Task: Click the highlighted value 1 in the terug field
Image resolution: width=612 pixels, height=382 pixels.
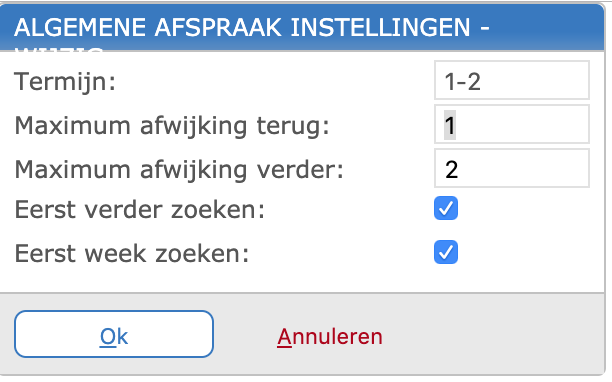Action: point(450,125)
